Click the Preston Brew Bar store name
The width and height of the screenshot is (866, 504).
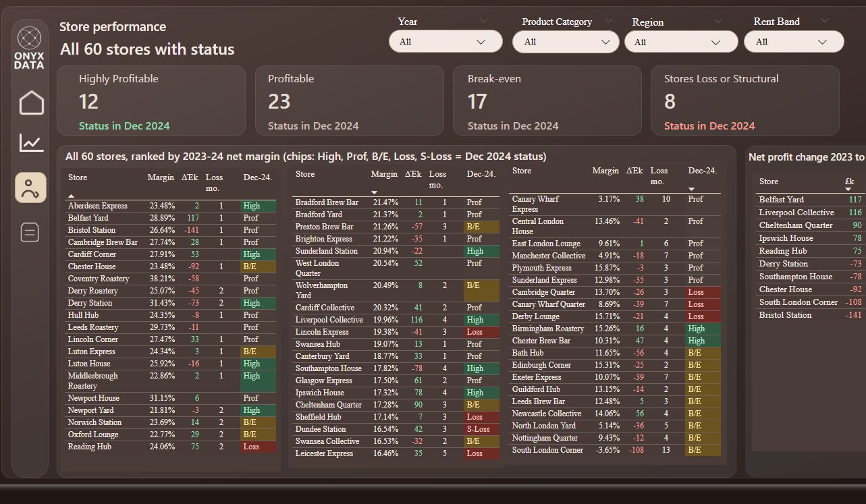coord(325,227)
